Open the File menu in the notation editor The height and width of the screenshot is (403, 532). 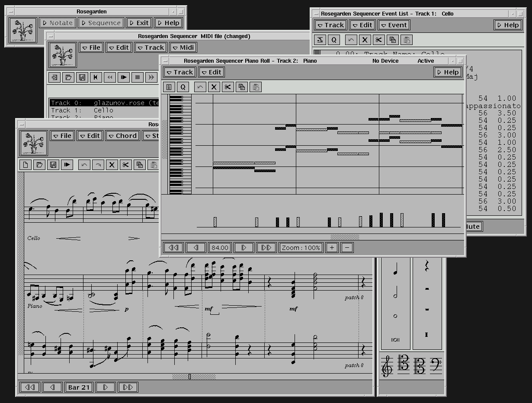coord(62,136)
